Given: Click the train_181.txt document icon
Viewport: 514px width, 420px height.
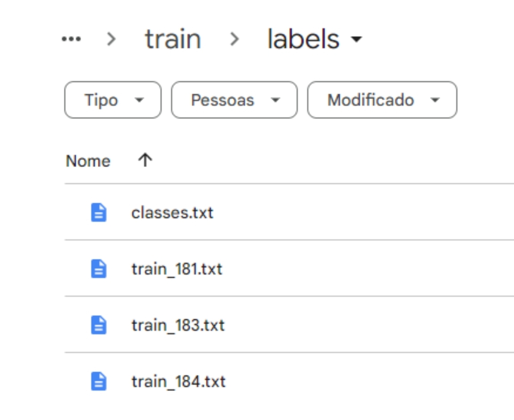Looking at the screenshot, I should (98, 269).
